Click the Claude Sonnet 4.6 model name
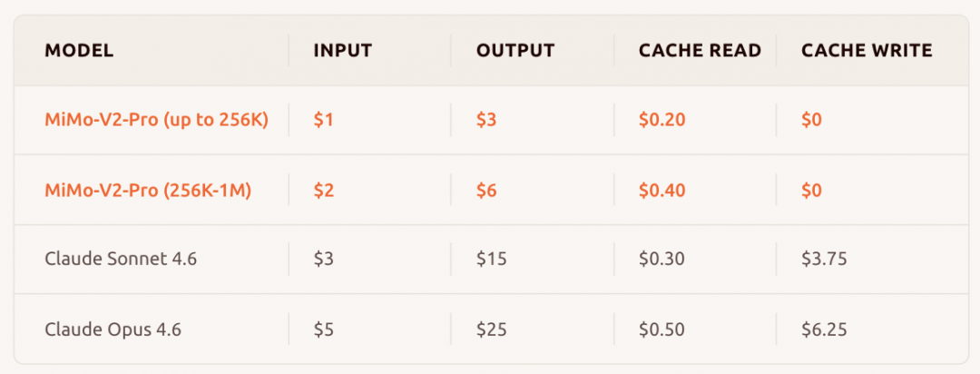This screenshot has height=374, width=980. (121, 260)
